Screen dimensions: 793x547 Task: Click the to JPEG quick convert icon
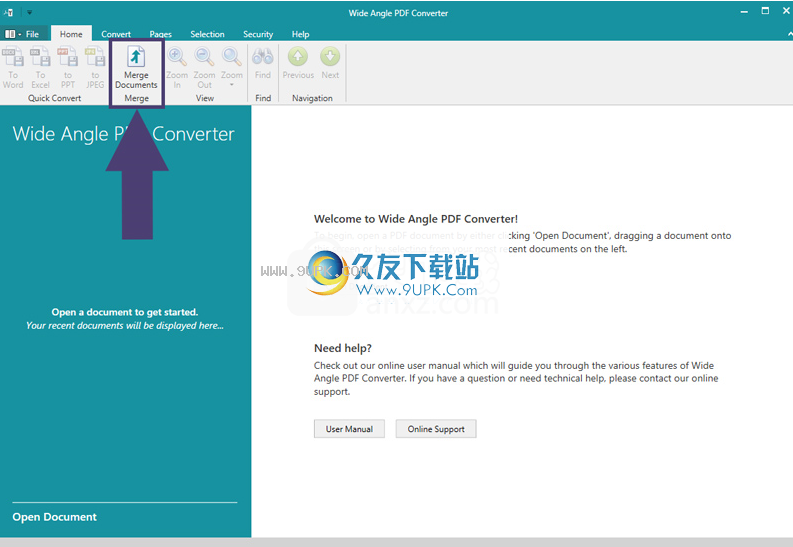(x=95, y=68)
